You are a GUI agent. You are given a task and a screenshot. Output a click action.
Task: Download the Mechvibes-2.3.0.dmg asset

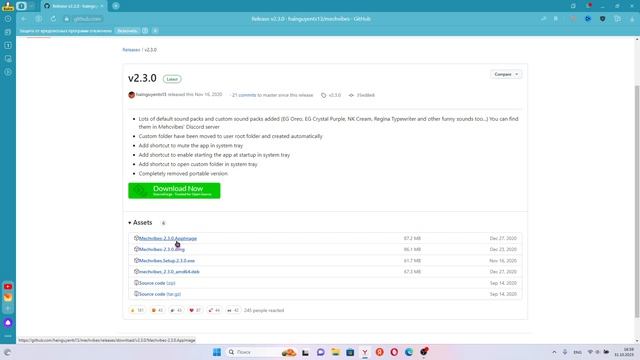coord(162,249)
